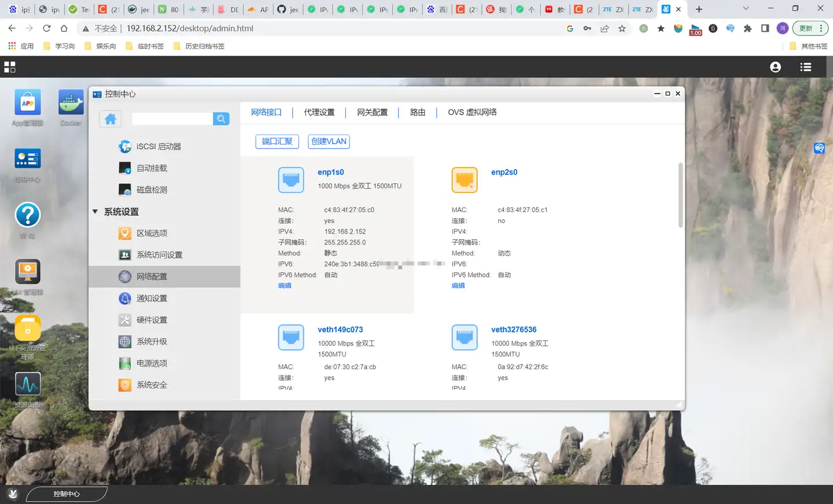Click the blue chat bubble widget
This screenshot has width=833, height=504.
pos(819,149)
